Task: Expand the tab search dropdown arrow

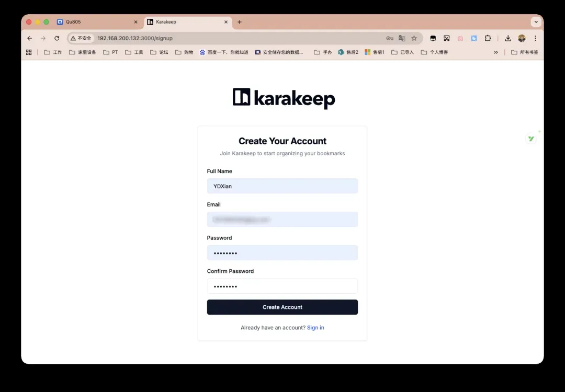Action: click(535, 22)
